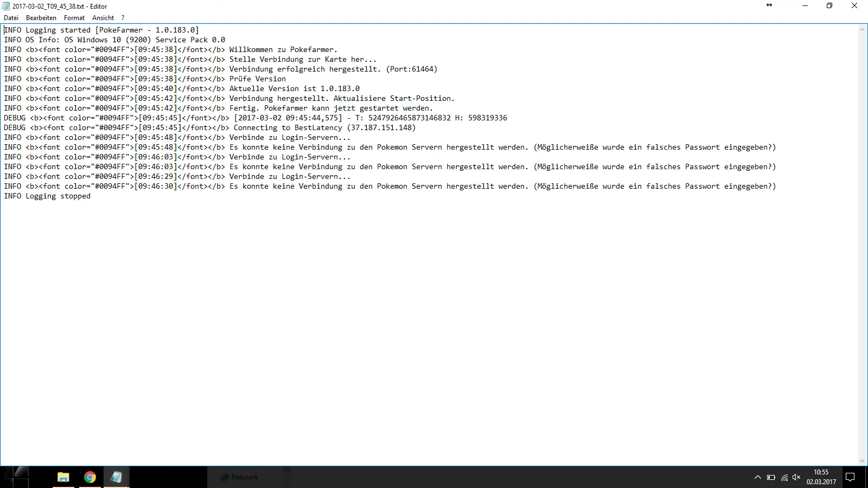Show hidden system tray icons
Image resolution: width=868 pixels, height=488 pixels.
point(758,478)
